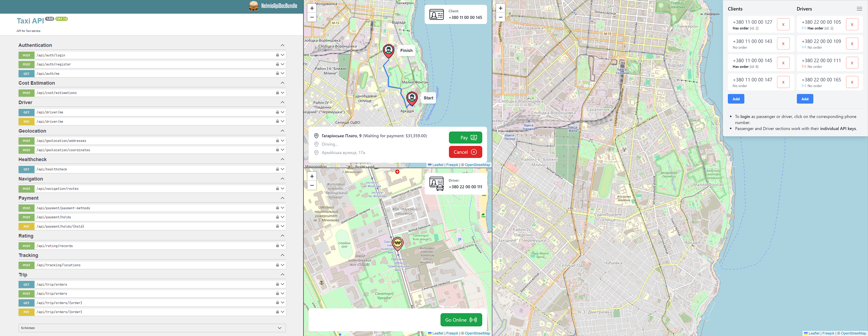Click the Finish marker pin on client map
868x336 pixels.
[389, 51]
